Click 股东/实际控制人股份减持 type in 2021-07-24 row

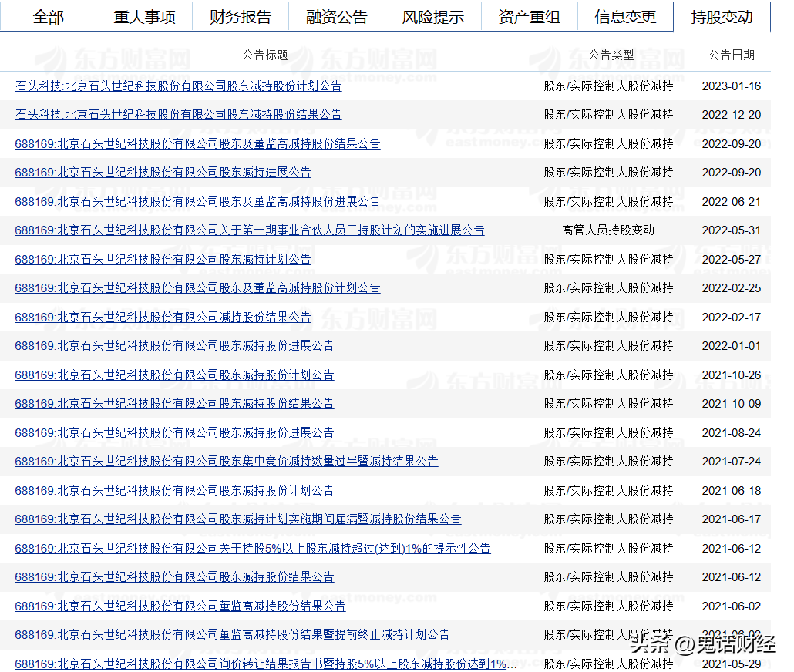coord(608,461)
